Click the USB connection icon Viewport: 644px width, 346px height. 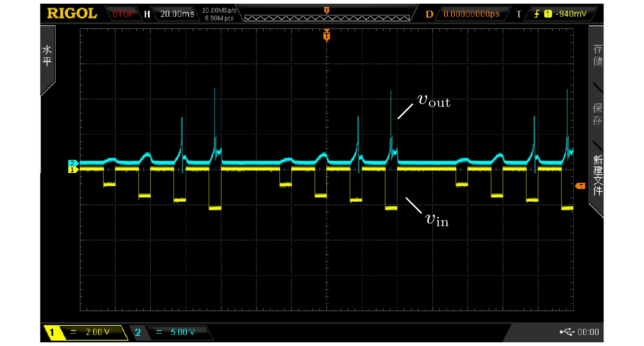point(567,332)
